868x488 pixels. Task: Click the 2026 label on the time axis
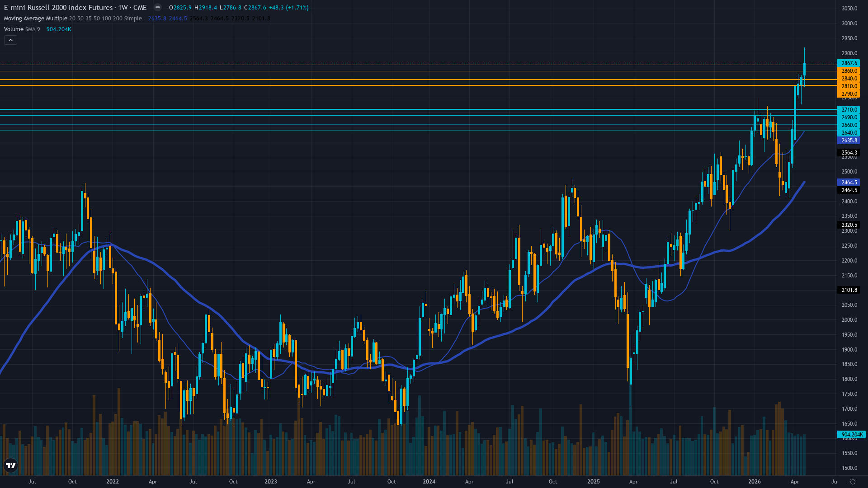pyautogui.click(x=755, y=482)
